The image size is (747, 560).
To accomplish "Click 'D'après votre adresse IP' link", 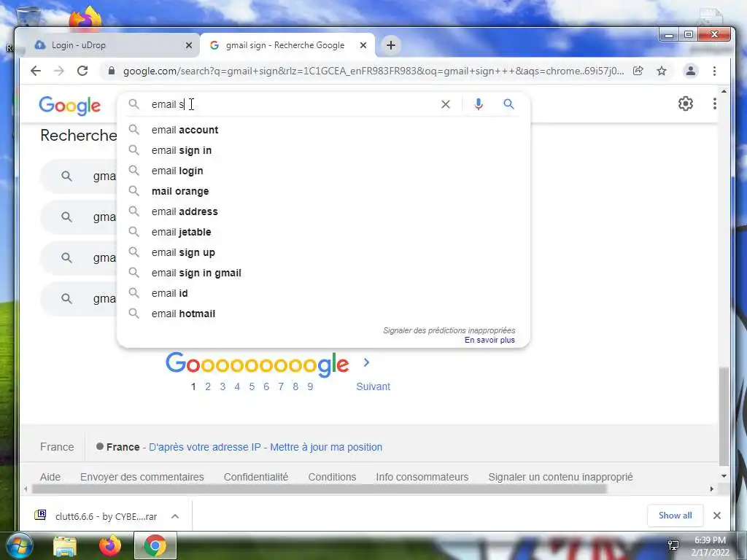I will coord(205,447).
